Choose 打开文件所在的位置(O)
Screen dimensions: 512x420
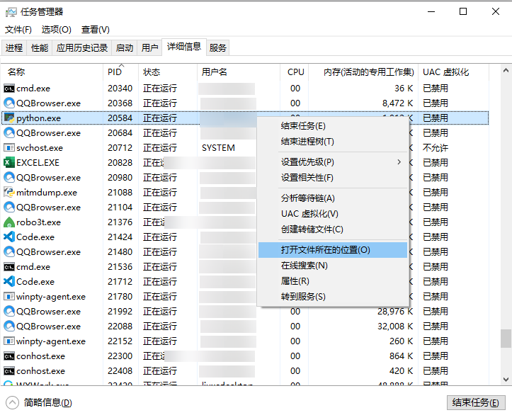pyautogui.click(x=332, y=250)
